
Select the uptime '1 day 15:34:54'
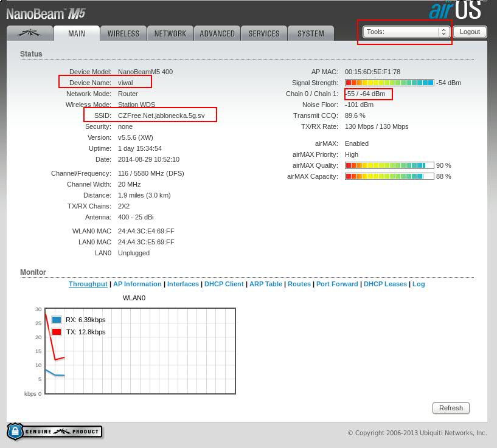tap(140, 148)
